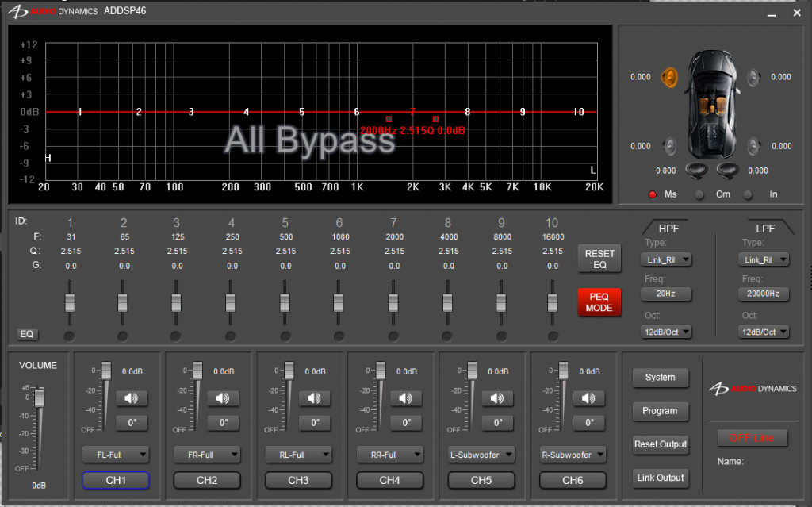812x507 pixels.
Task: Click the left subwoofer icon below the car
Action: coord(696,169)
